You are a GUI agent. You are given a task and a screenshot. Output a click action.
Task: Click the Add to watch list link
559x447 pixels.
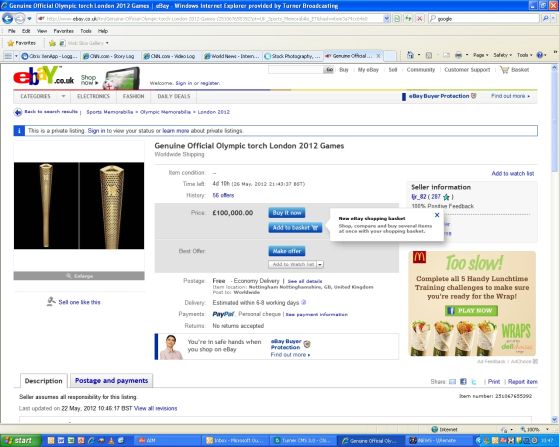(513, 173)
